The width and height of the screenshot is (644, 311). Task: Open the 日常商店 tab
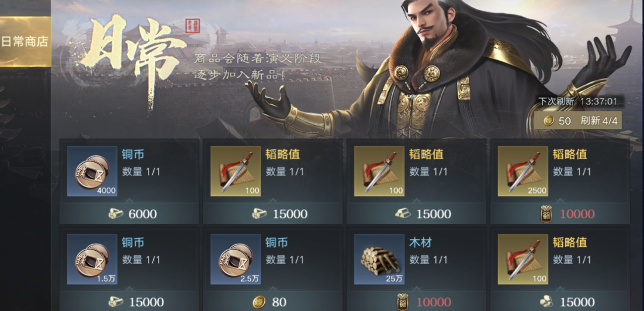pos(25,42)
